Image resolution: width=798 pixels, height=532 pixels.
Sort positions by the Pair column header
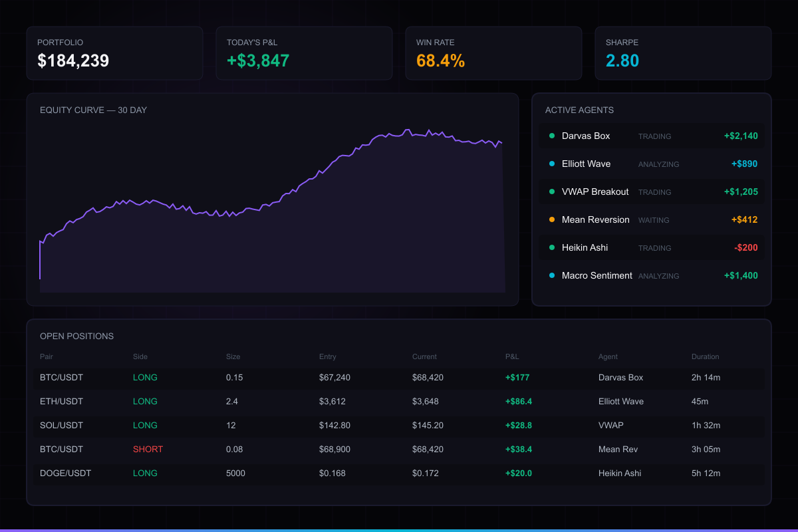coord(47,357)
